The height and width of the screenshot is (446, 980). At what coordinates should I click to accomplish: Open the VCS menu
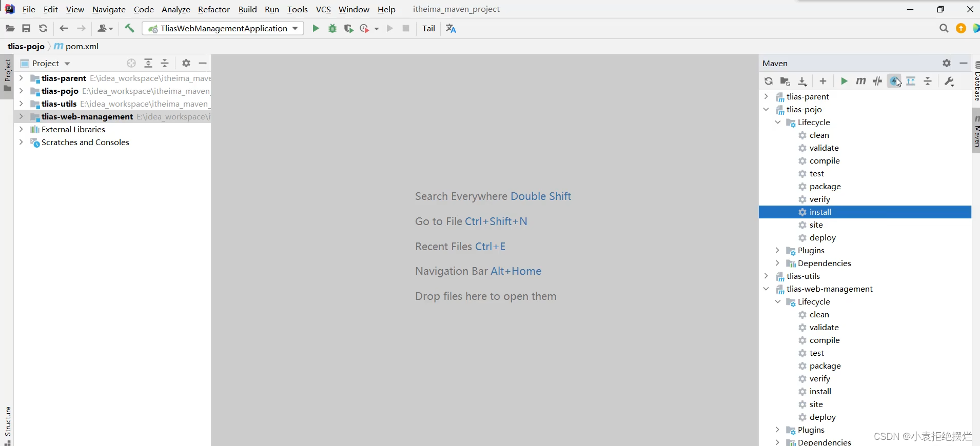(x=323, y=9)
